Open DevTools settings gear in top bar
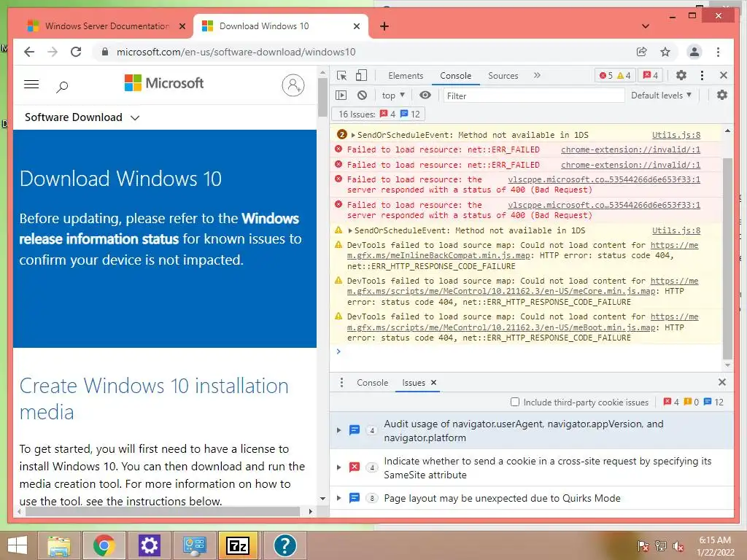This screenshot has width=747, height=560. 681,75
